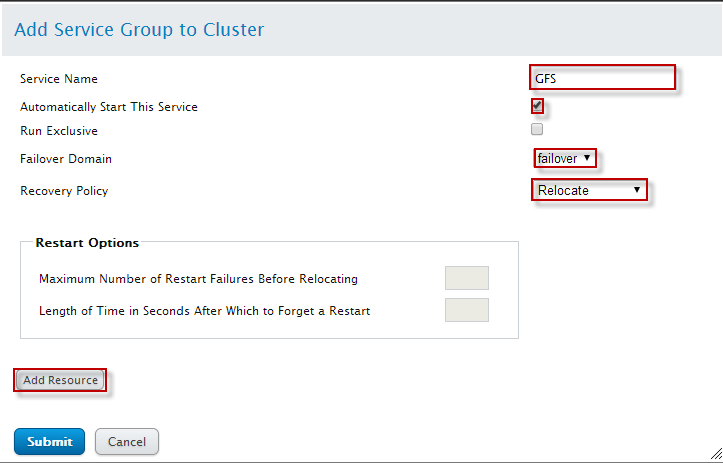Image resolution: width=723 pixels, height=463 pixels.
Task: Expand the Recovery Policy dropdown
Action: 589,190
